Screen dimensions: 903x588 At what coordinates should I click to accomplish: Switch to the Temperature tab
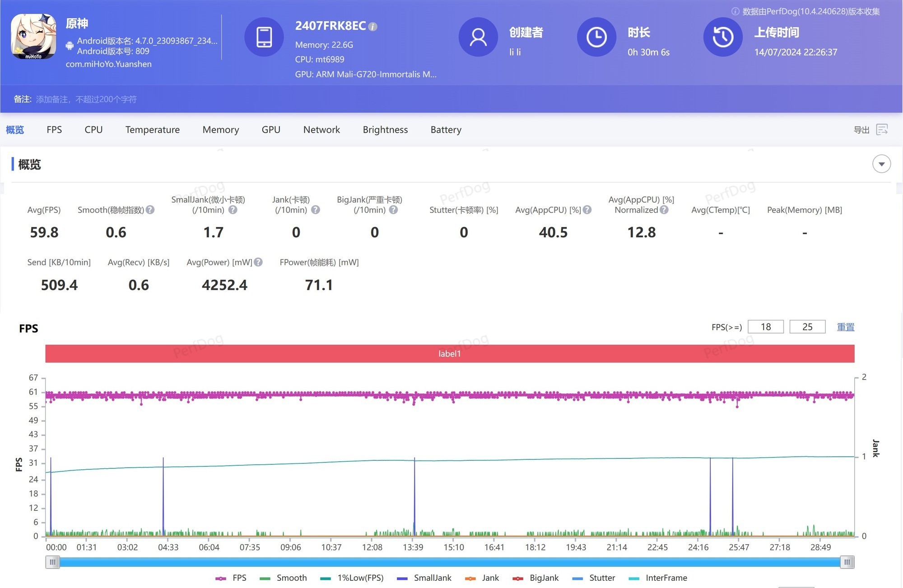152,130
